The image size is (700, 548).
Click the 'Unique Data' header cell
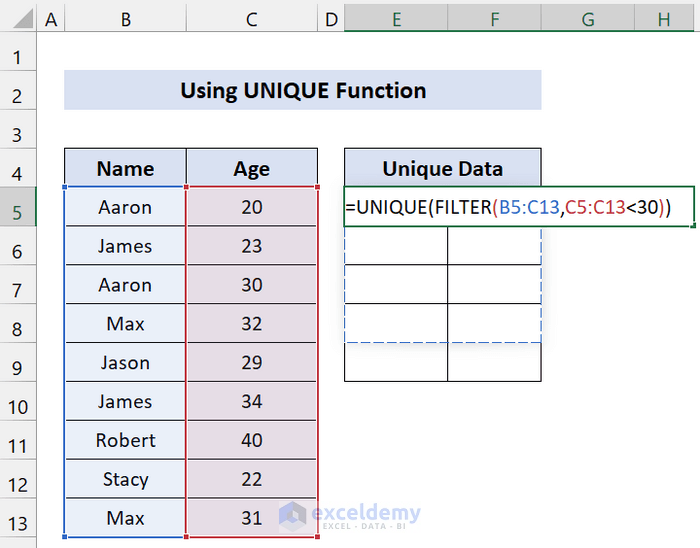click(442, 168)
